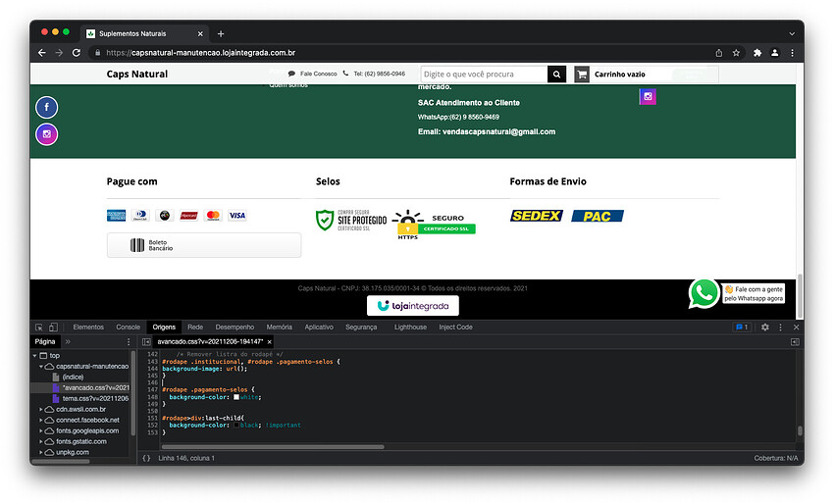834x504 pixels.
Task: Open the Desempenho tab
Action: click(235, 328)
